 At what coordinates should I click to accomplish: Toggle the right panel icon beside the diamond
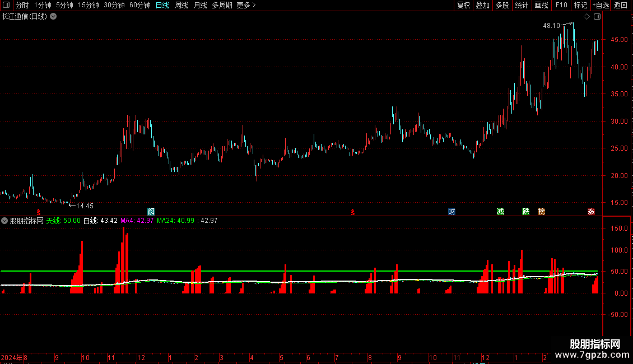click(x=597, y=17)
